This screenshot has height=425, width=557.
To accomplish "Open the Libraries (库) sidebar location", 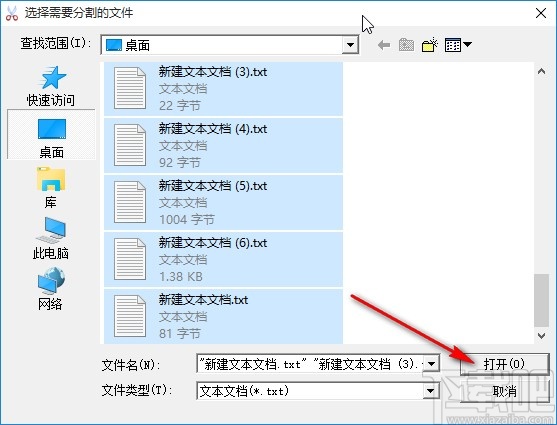I will 51,187.
